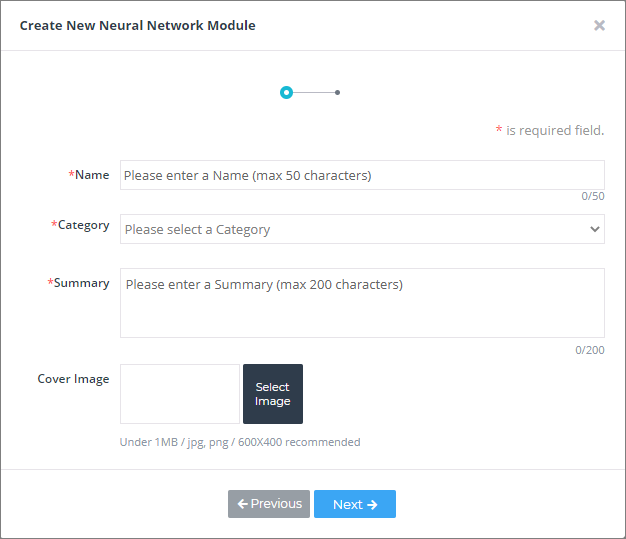Click the Name field label
626x539 pixels.
[x=89, y=175]
